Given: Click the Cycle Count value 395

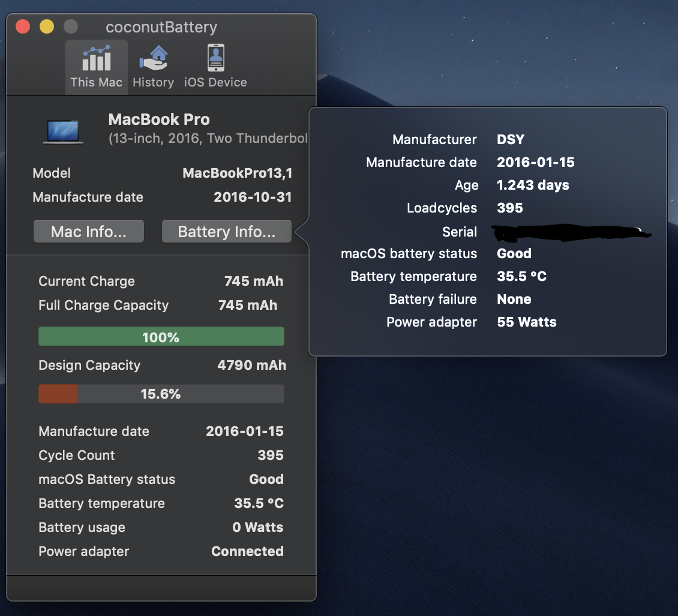Looking at the screenshot, I should 271,455.
